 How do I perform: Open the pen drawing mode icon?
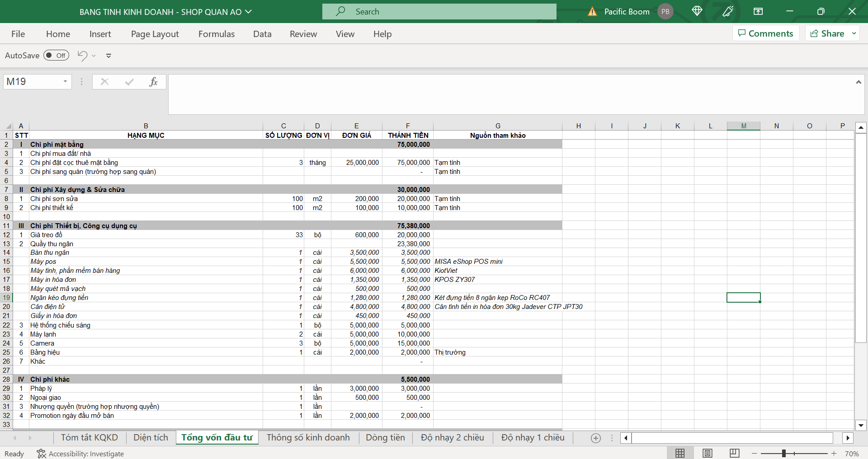(728, 11)
